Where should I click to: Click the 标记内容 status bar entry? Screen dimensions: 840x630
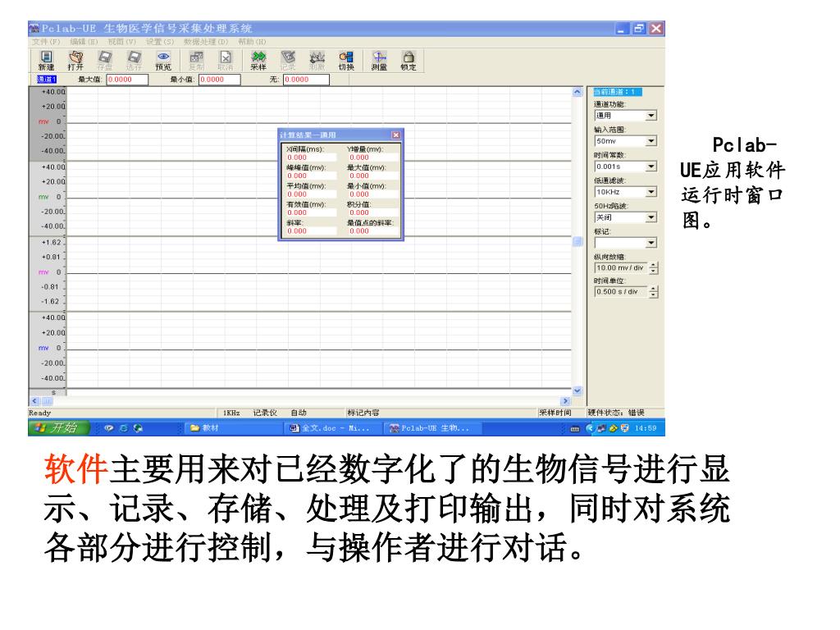[x=363, y=413]
